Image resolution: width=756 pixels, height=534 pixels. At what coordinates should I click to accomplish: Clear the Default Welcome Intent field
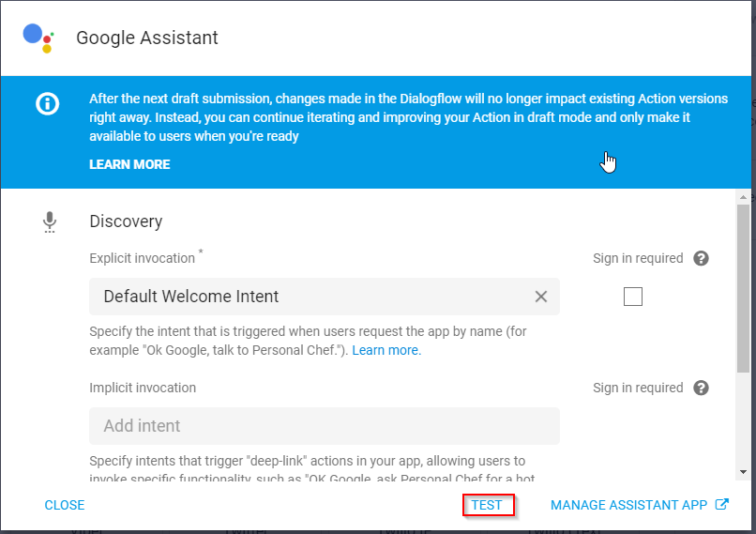(541, 297)
